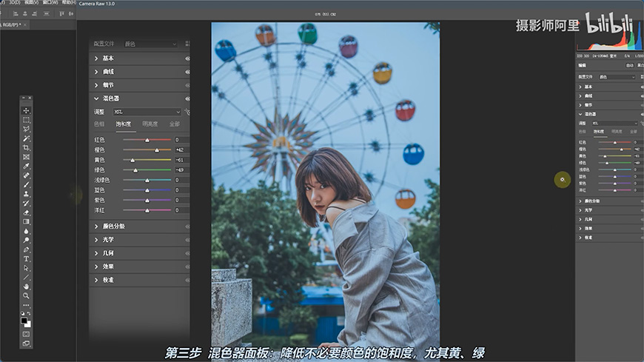Open the 颜色 profile dropdown in right-side panel
Image resolution: width=644 pixels, height=362 pixels.
pos(617,77)
